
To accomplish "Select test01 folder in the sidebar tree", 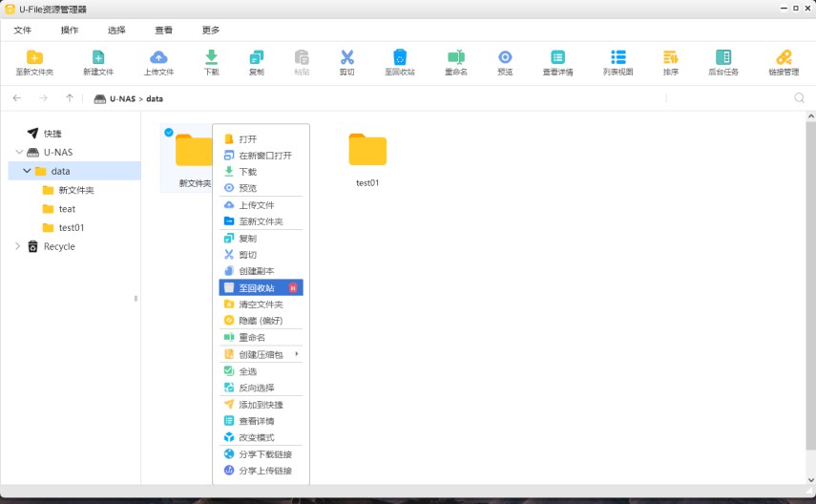I will pyautogui.click(x=71, y=227).
